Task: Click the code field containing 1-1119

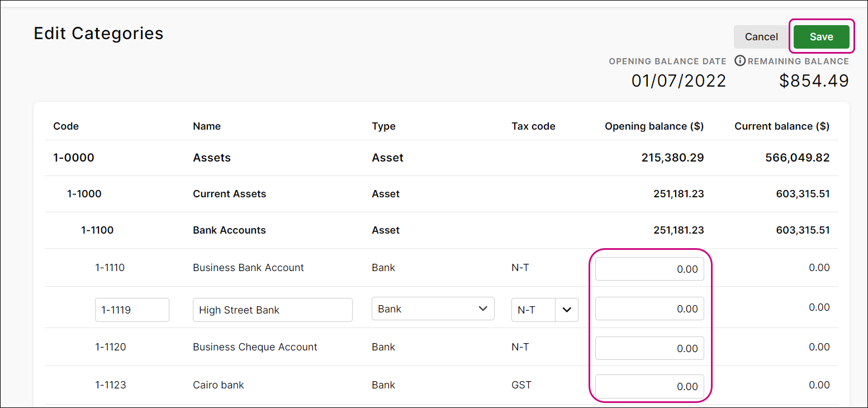Action: [132, 309]
